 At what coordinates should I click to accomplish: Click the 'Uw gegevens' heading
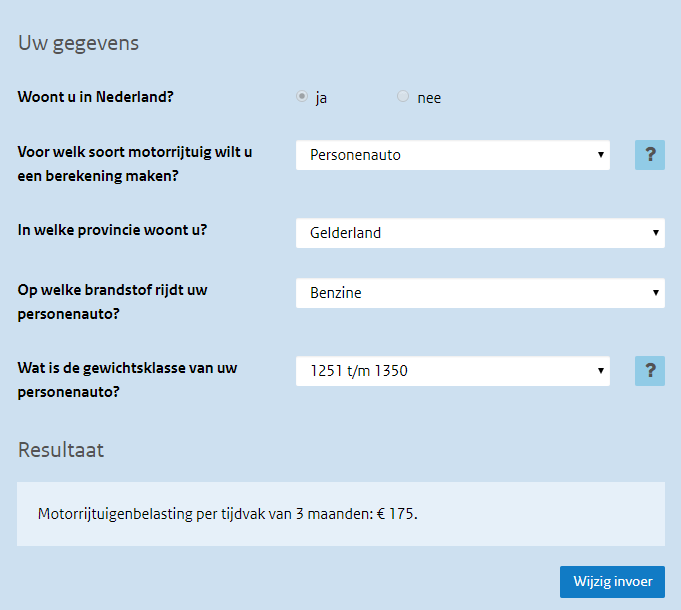click(78, 43)
